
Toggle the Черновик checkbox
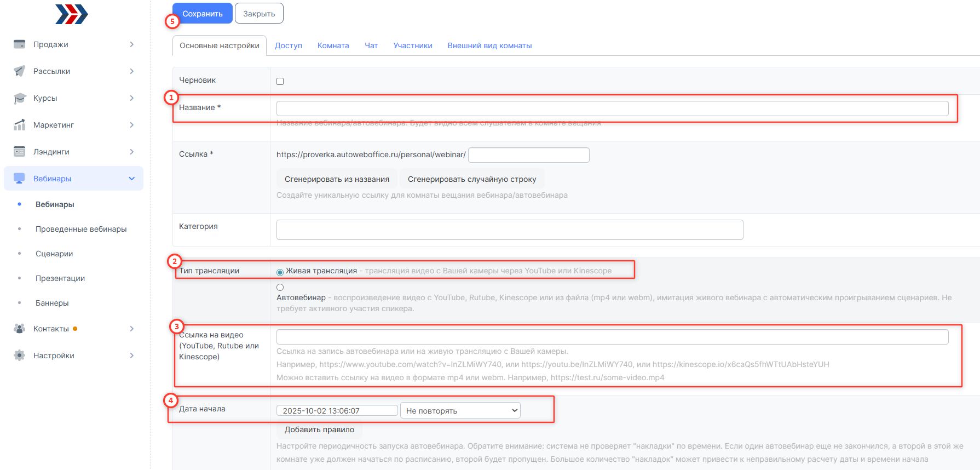coord(280,81)
